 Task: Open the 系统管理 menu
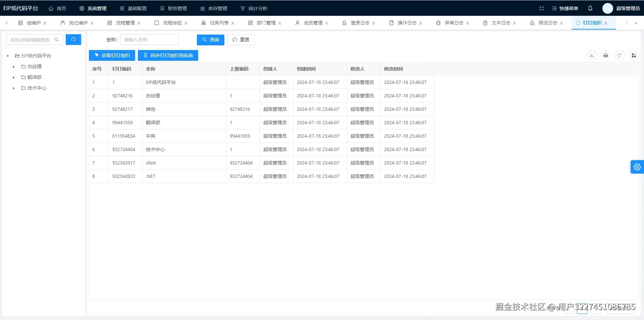coord(93,8)
